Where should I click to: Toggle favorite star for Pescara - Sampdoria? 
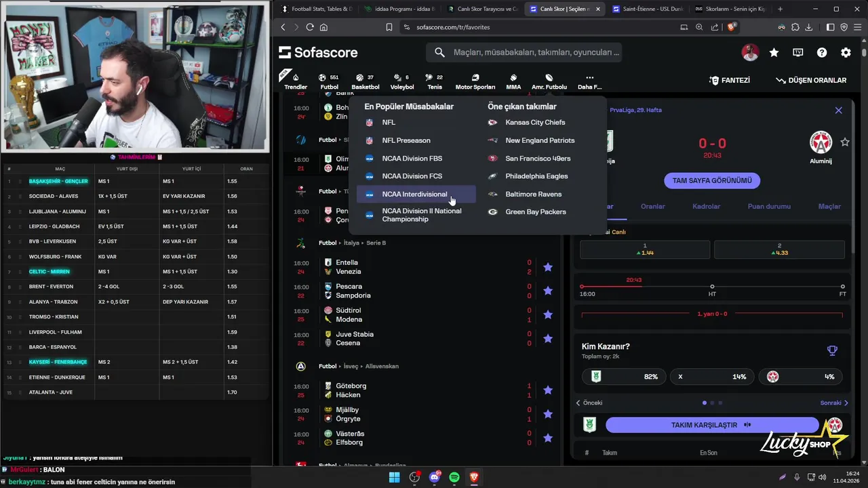tap(548, 291)
